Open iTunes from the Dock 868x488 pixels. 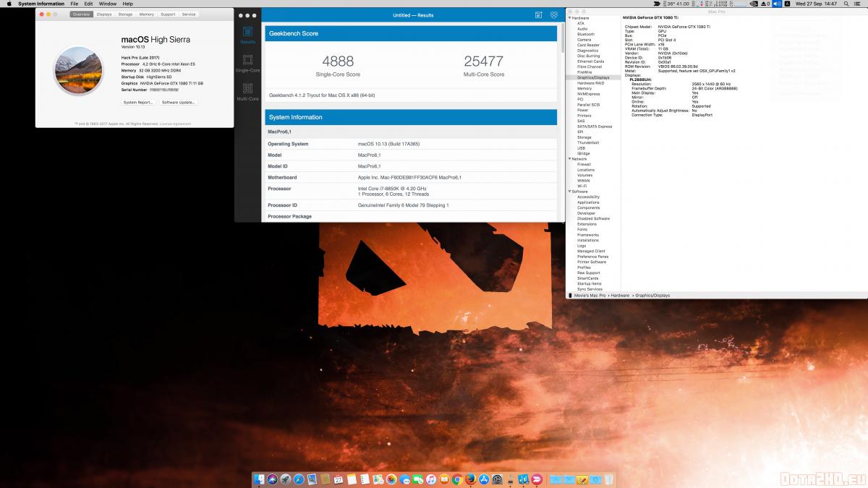click(430, 479)
